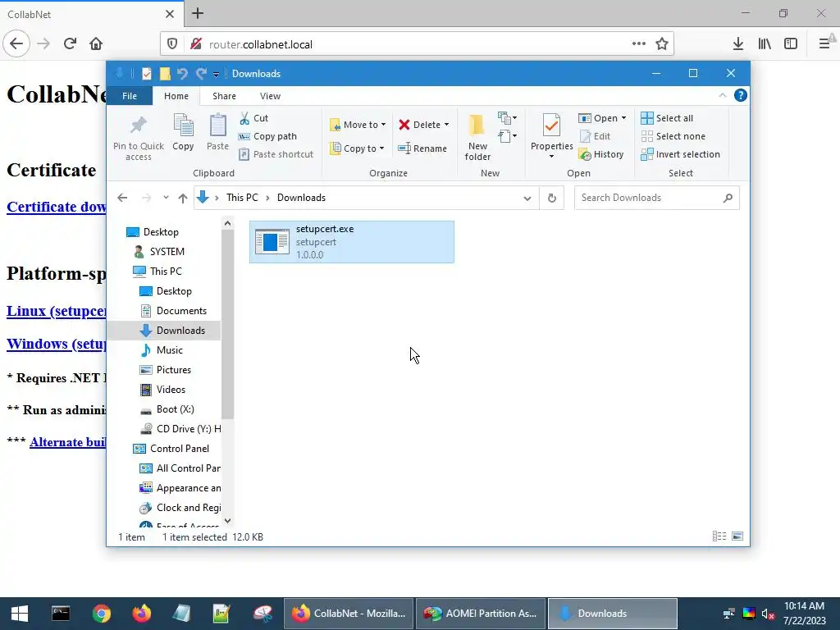840x630 pixels.
Task: Open Firefox downloads panel
Action: point(738,44)
